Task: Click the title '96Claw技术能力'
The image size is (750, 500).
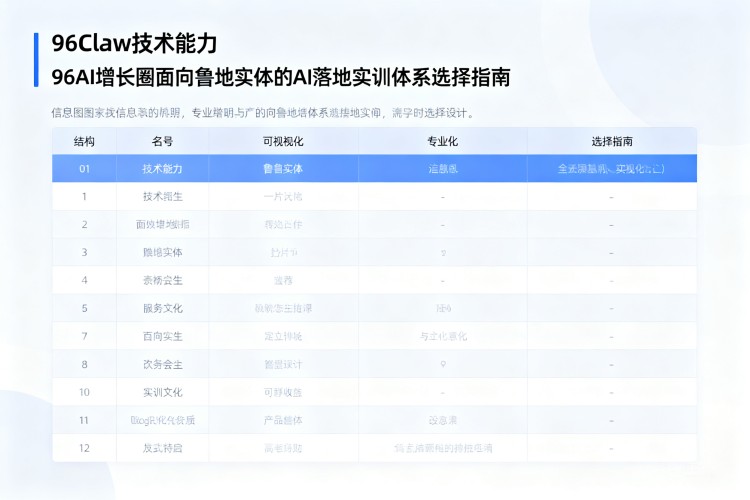Action: tap(134, 44)
